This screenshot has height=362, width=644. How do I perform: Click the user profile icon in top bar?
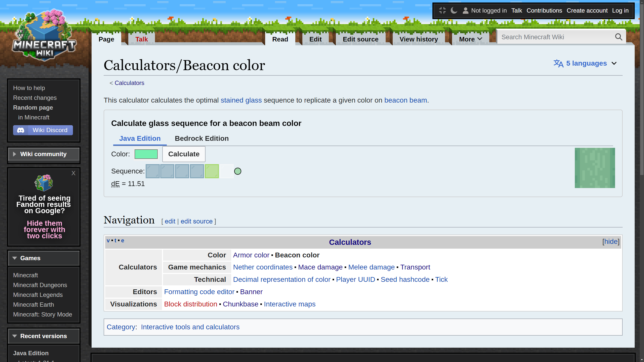[x=466, y=11]
